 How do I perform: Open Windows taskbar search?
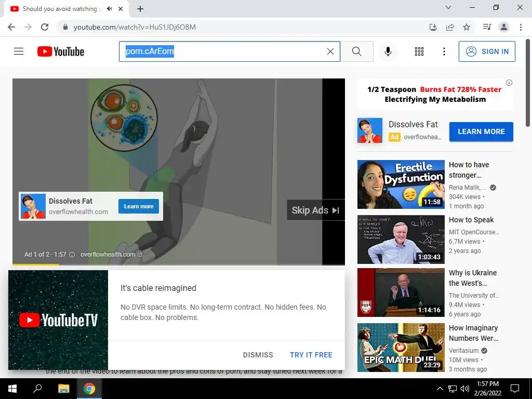[37, 389]
